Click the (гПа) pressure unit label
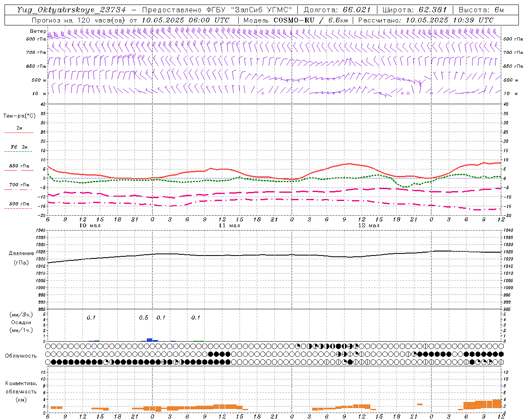This screenshot has width=525, height=420. pyautogui.click(x=21, y=263)
